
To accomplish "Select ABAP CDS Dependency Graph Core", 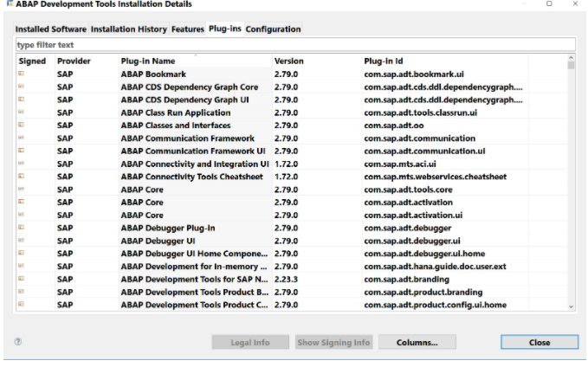I will pyautogui.click(x=292, y=87).
